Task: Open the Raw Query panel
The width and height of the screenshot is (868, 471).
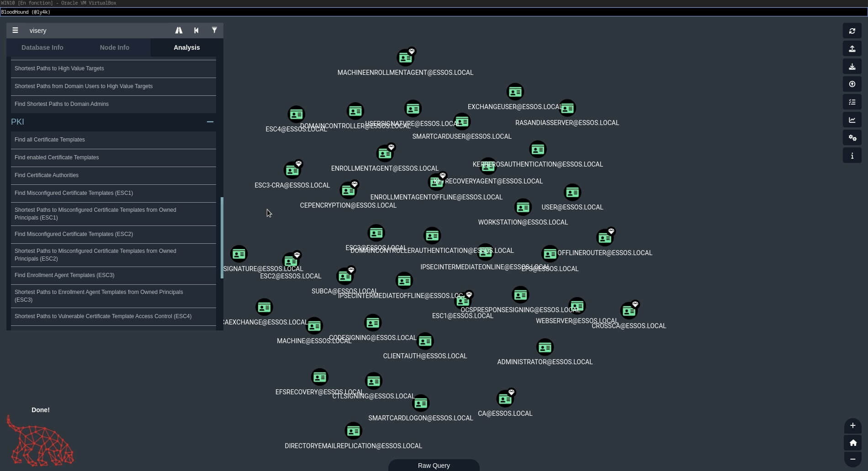Action: pyautogui.click(x=434, y=466)
